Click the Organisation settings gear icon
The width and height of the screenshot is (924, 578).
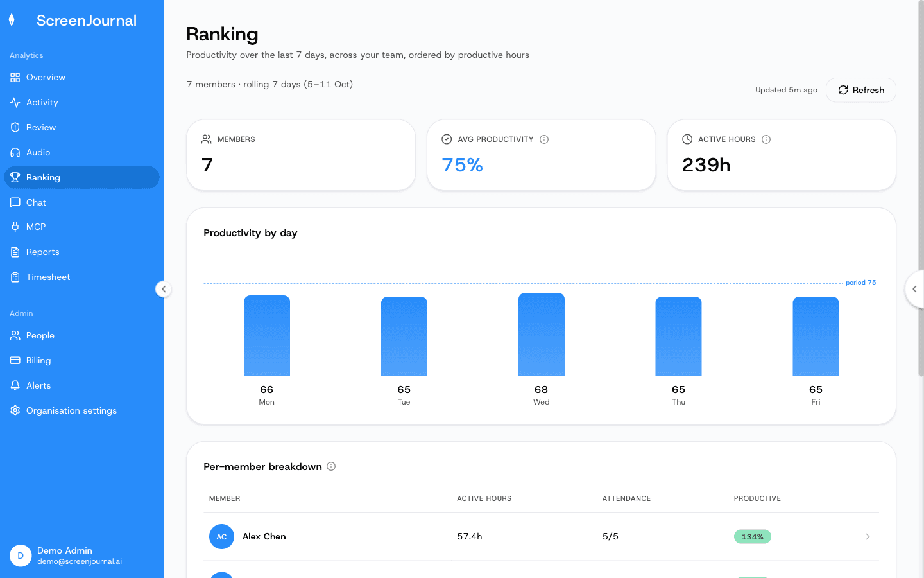coord(15,410)
